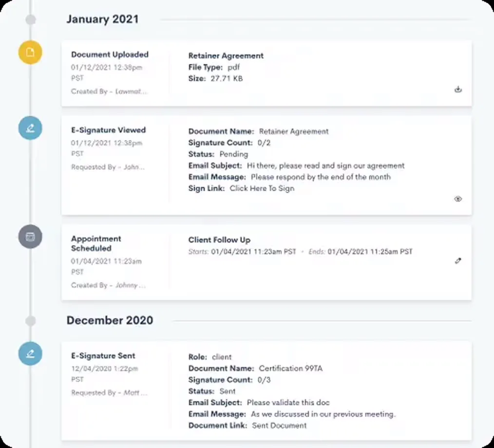Collapse the January 2021 section header

103,19
